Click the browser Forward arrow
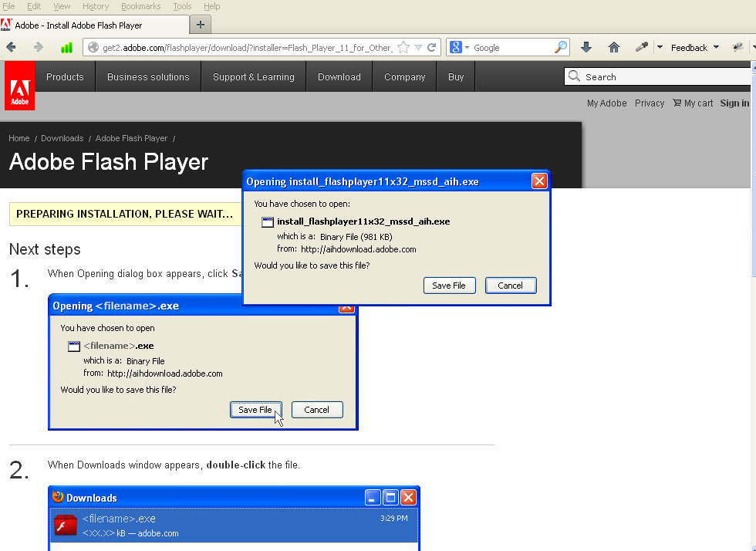The image size is (756, 551). [x=39, y=47]
